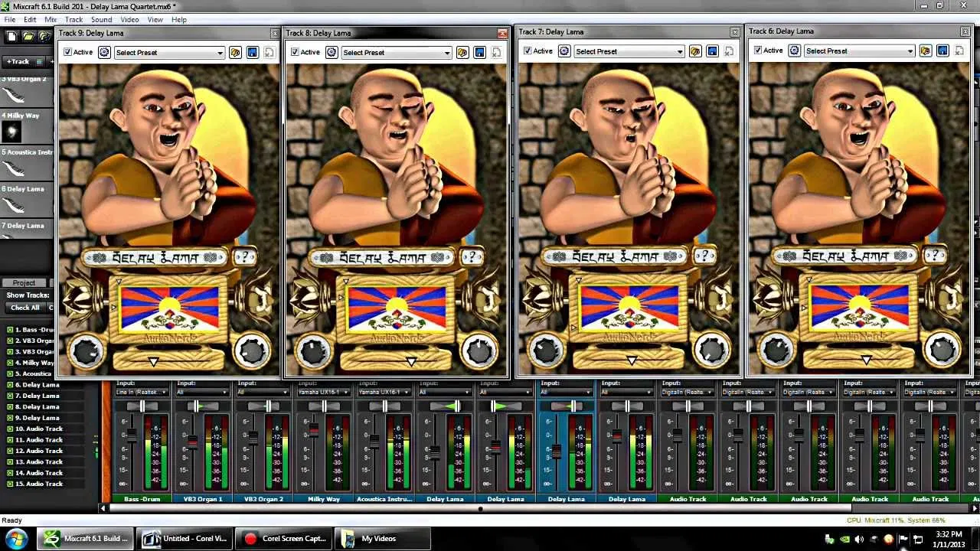Click the help question mark in Track 6 Delay Lama
980x551 pixels.
point(934,256)
